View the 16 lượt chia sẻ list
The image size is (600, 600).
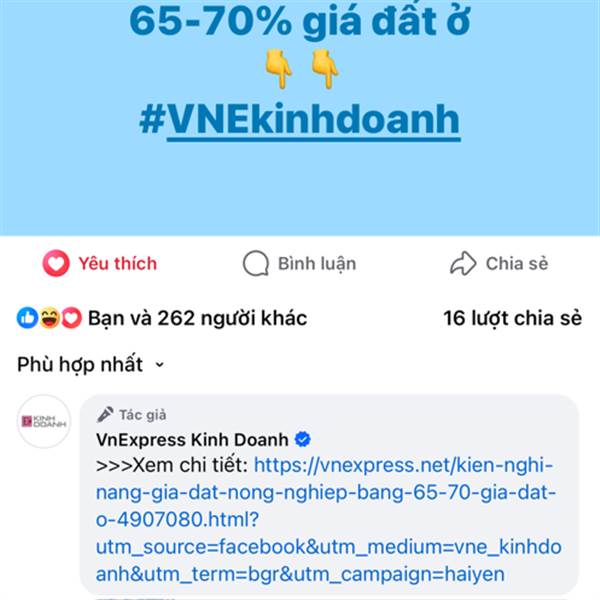tap(513, 318)
